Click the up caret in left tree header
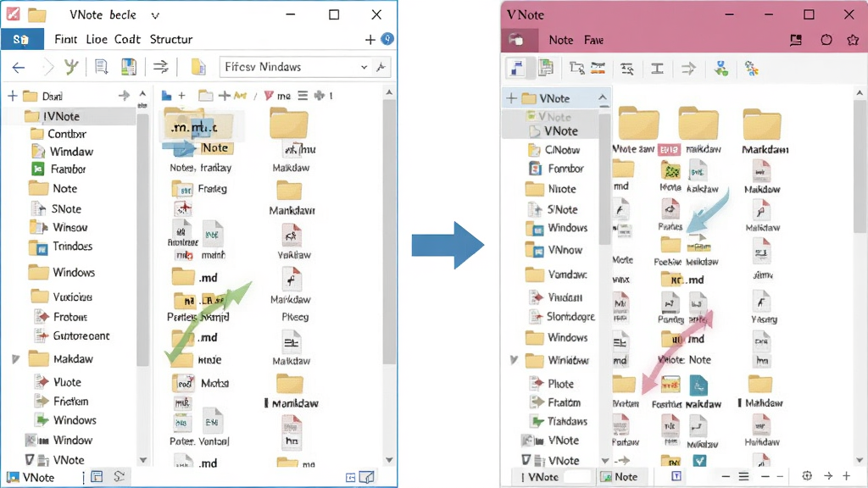This screenshot has width=868, height=488. [x=142, y=93]
